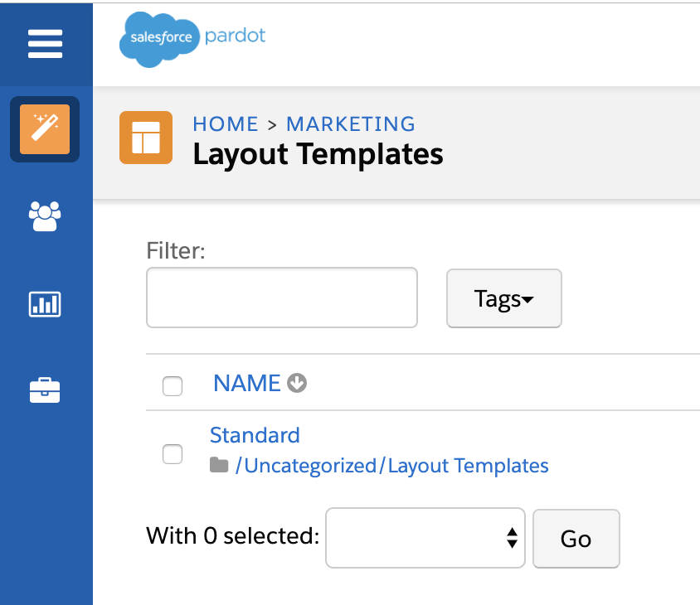Image resolution: width=700 pixels, height=605 pixels.
Task: Click the orange Layout Templates page icon
Action: pos(146,138)
